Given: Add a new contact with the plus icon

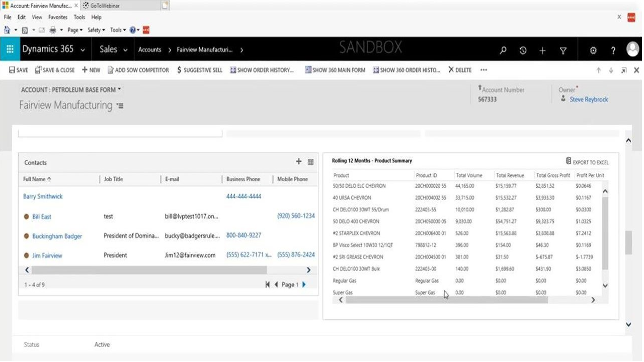Looking at the screenshot, I should coord(299,162).
